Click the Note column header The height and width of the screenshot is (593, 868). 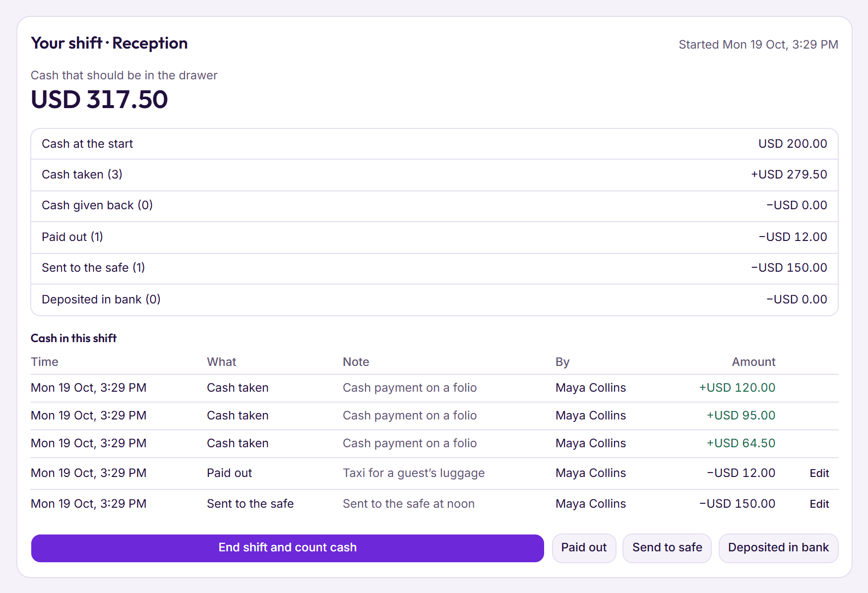[x=356, y=362]
